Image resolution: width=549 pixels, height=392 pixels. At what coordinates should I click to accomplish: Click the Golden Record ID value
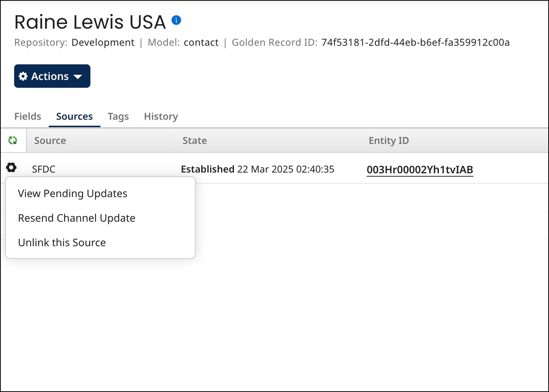(x=415, y=42)
